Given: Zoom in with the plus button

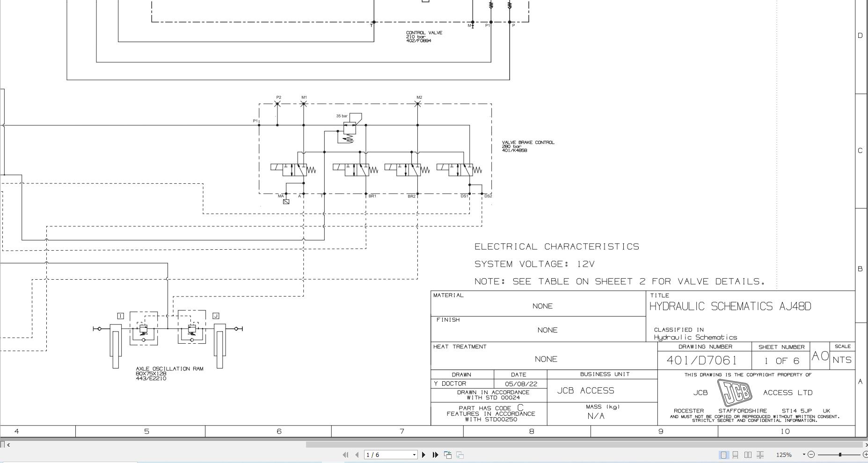Looking at the screenshot, I should tap(865, 455).
